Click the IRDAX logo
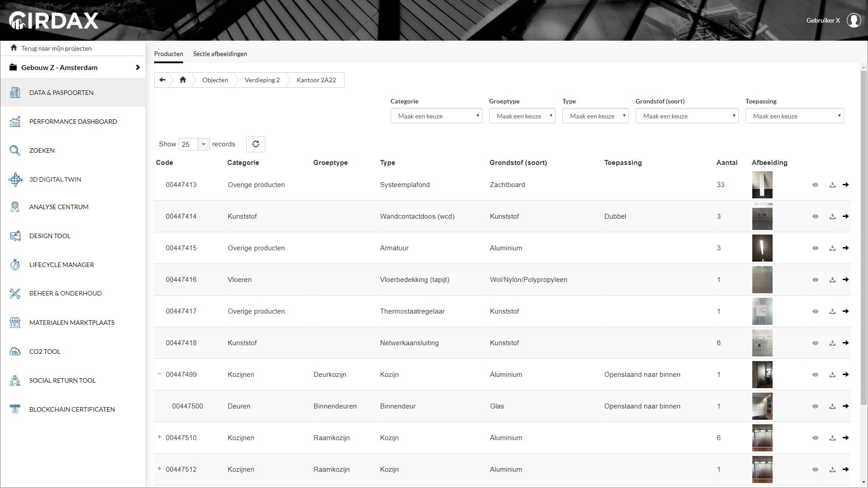Screen dimensions: 868x488 tap(54, 20)
